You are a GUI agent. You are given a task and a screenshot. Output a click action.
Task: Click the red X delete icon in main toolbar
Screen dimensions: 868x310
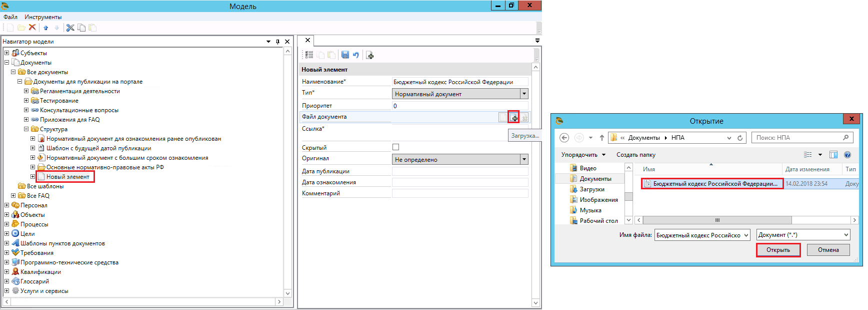32,28
